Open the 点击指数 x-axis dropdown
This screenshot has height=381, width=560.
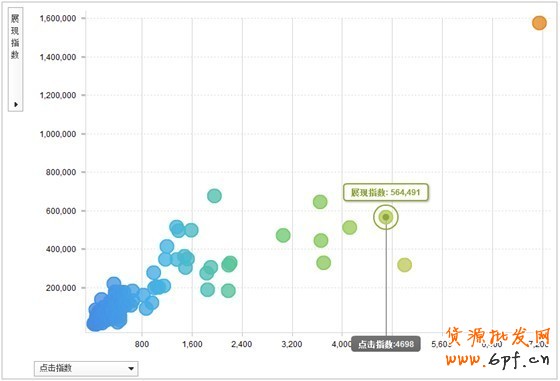tap(86, 368)
